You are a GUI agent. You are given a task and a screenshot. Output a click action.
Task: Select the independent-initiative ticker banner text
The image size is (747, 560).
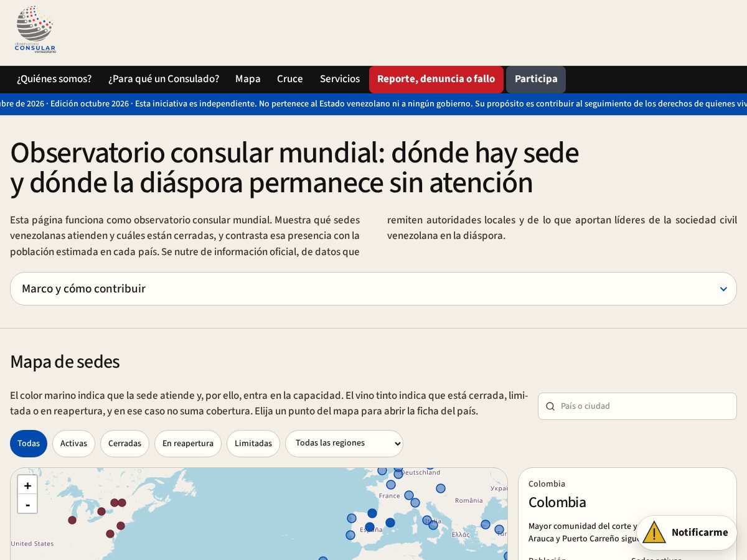point(374,104)
